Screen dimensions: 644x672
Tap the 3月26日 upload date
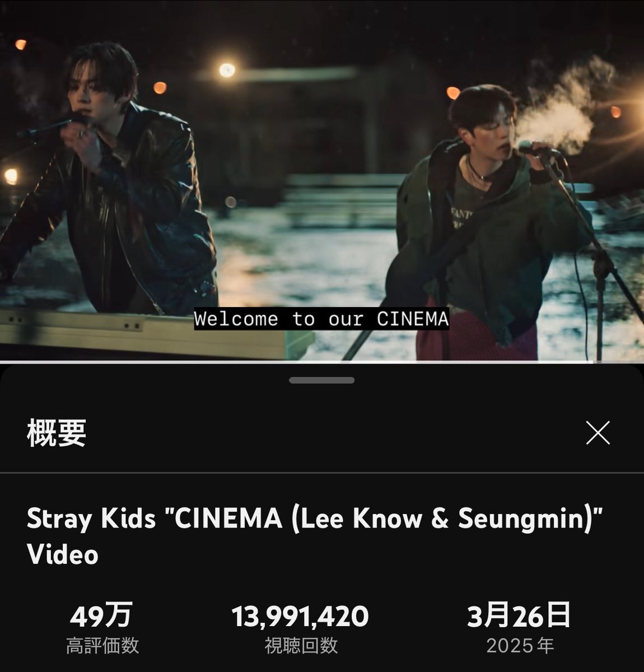point(519,615)
